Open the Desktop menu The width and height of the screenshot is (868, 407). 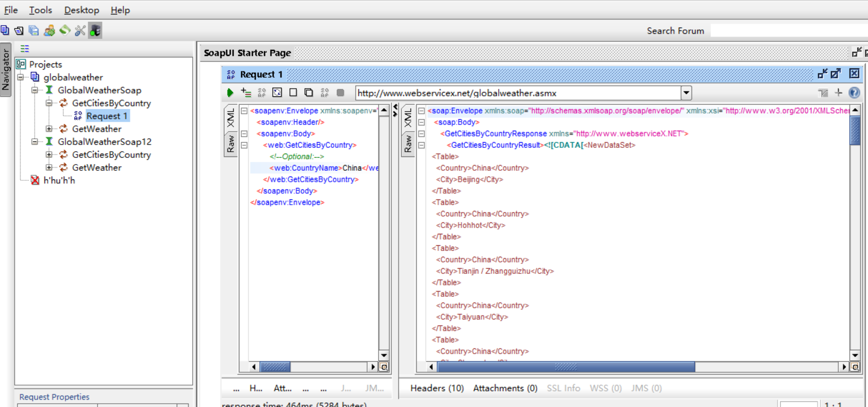(82, 10)
